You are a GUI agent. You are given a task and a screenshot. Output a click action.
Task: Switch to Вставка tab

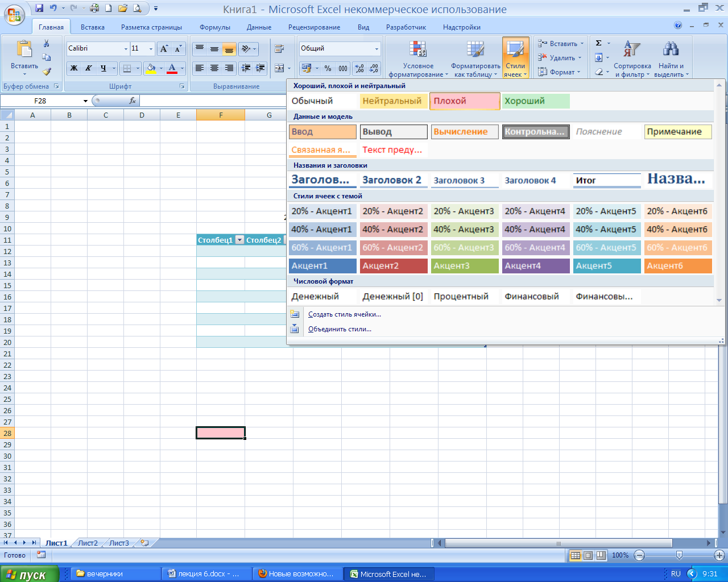(x=93, y=27)
